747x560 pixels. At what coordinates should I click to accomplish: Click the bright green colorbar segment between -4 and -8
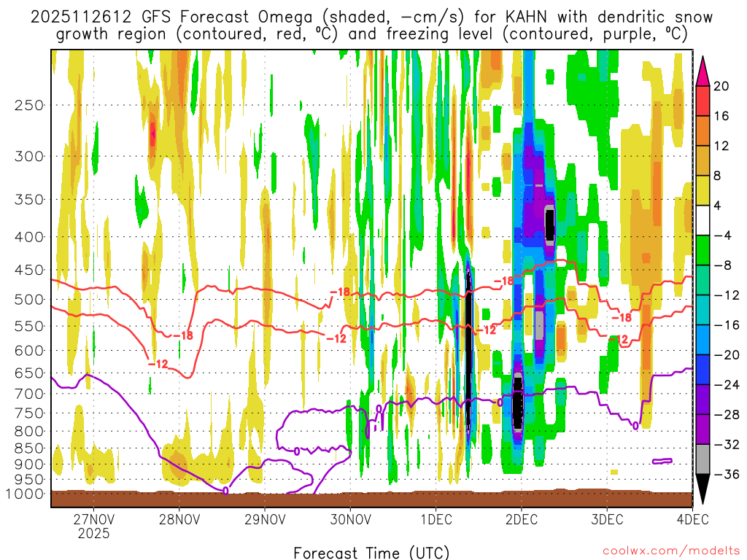703,251
